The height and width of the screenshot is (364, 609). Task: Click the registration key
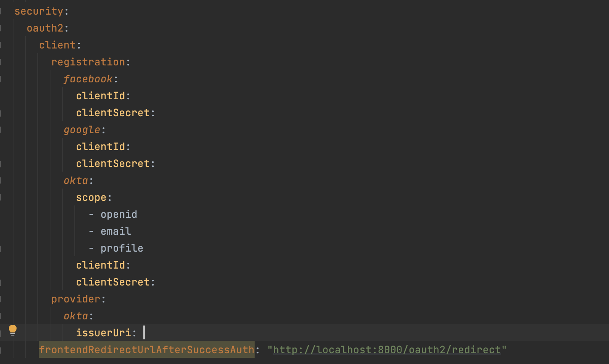point(88,62)
